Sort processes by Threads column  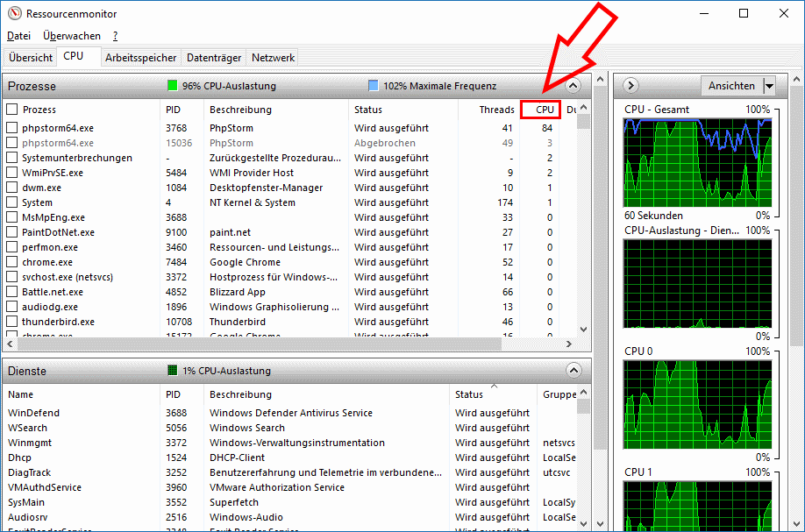[496, 110]
